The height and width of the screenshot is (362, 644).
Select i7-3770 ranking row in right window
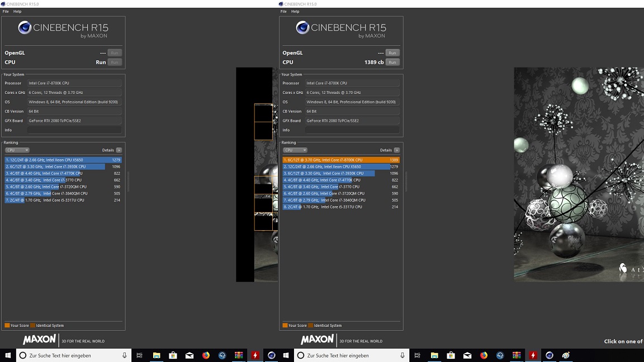tap(342, 187)
